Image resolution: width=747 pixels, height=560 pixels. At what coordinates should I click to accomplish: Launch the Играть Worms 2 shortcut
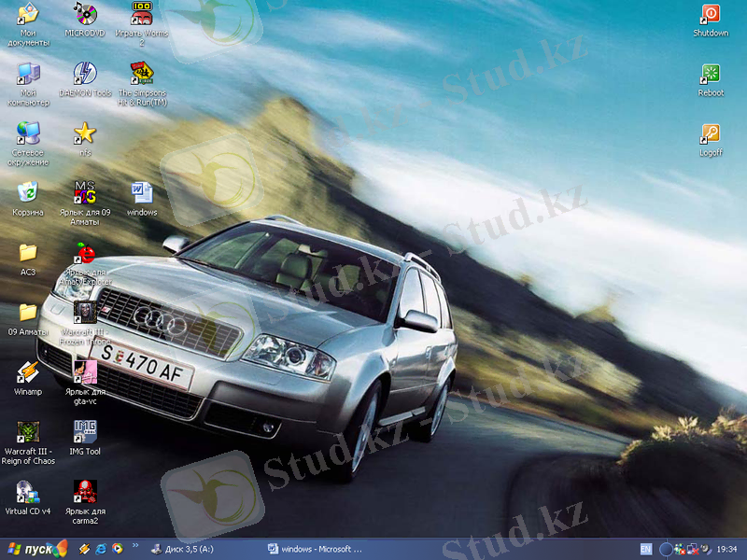coord(142,24)
